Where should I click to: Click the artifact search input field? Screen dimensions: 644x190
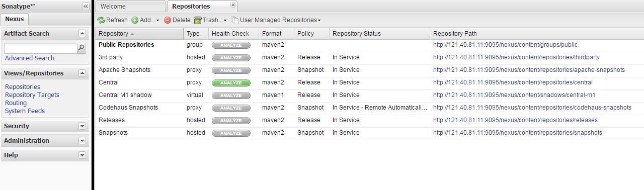(x=40, y=48)
